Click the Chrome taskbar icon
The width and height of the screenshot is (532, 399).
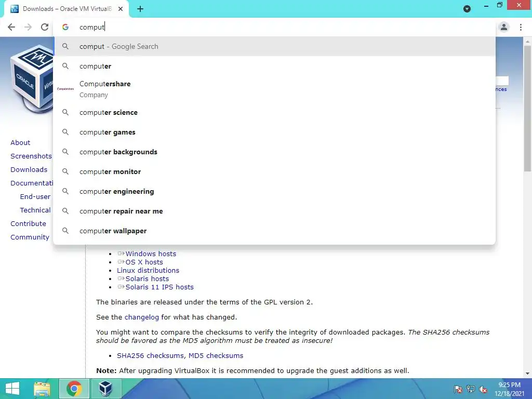coord(74,389)
